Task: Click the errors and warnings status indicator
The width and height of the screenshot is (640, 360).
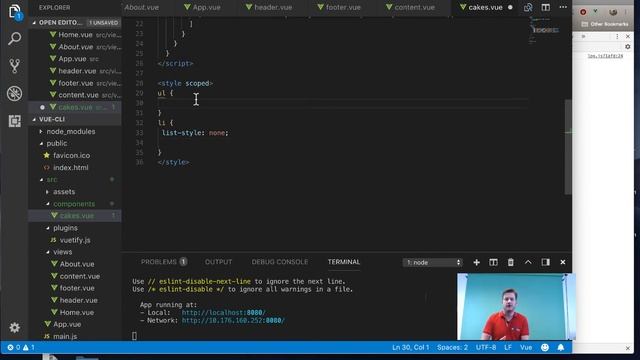Action: [x=21, y=347]
